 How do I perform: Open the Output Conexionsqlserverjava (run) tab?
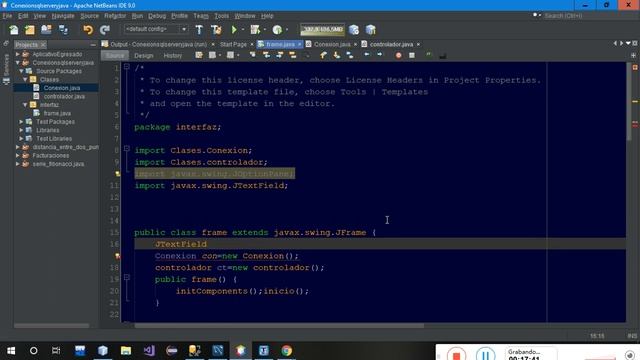[x=158, y=44]
